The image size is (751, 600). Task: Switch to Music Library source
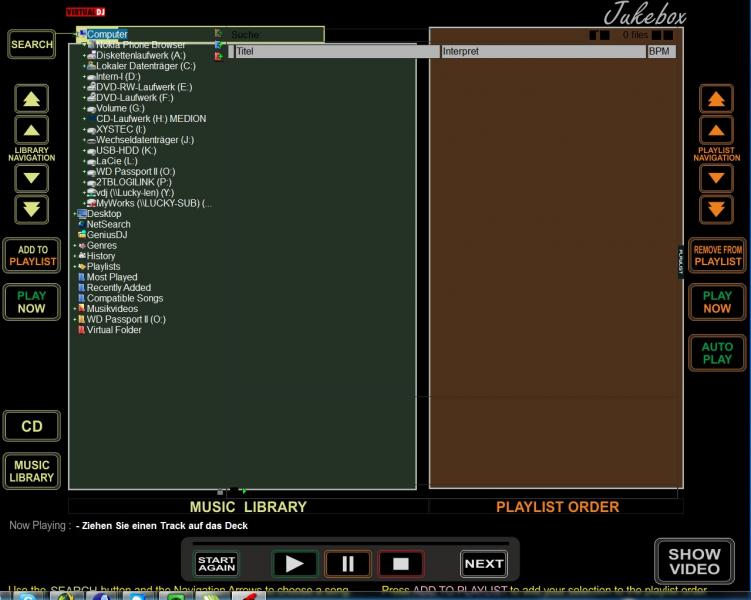(32, 471)
